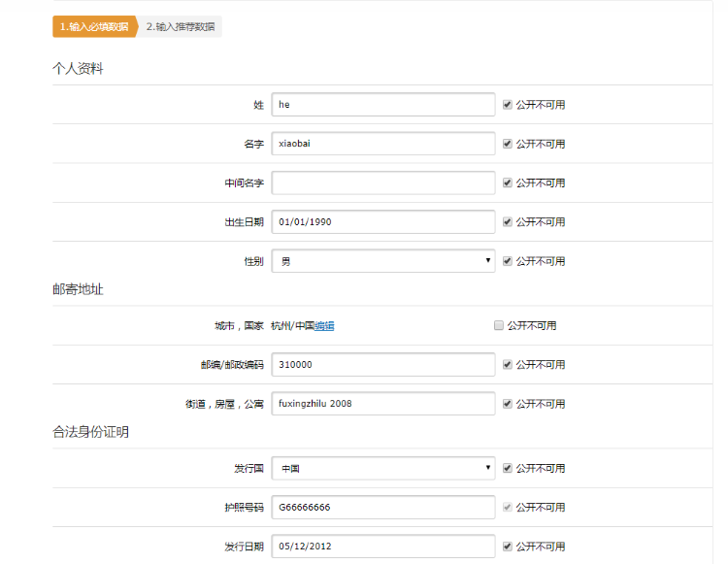Toggle 公开不可用 checkbox for 性别
This screenshot has width=728, height=564.
pos(508,261)
